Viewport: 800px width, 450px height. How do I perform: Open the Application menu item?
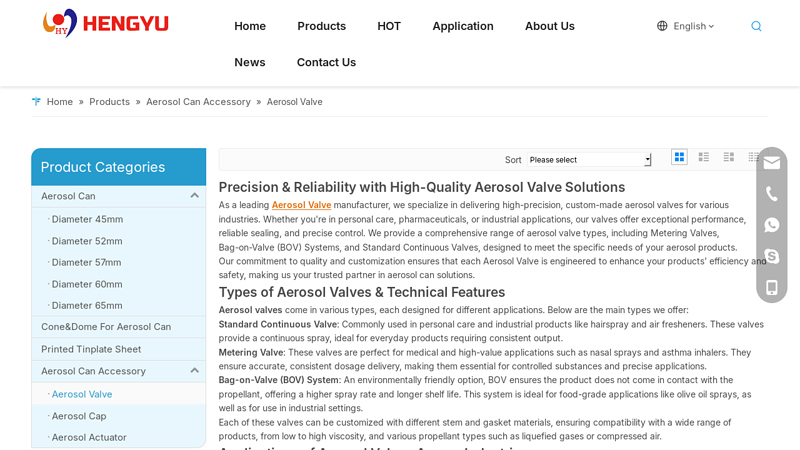[x=463, y=26]
